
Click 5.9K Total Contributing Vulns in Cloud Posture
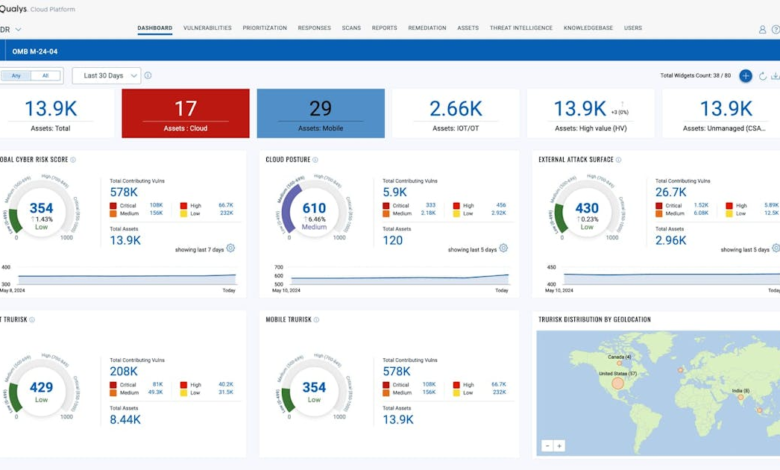coord(395,192)
